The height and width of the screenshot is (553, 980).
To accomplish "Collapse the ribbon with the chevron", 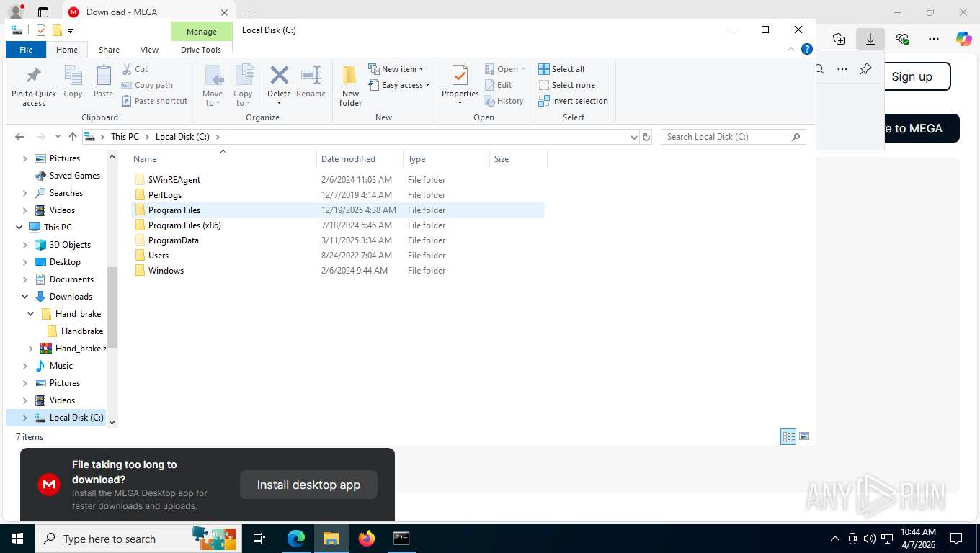I will pos(792,50).
